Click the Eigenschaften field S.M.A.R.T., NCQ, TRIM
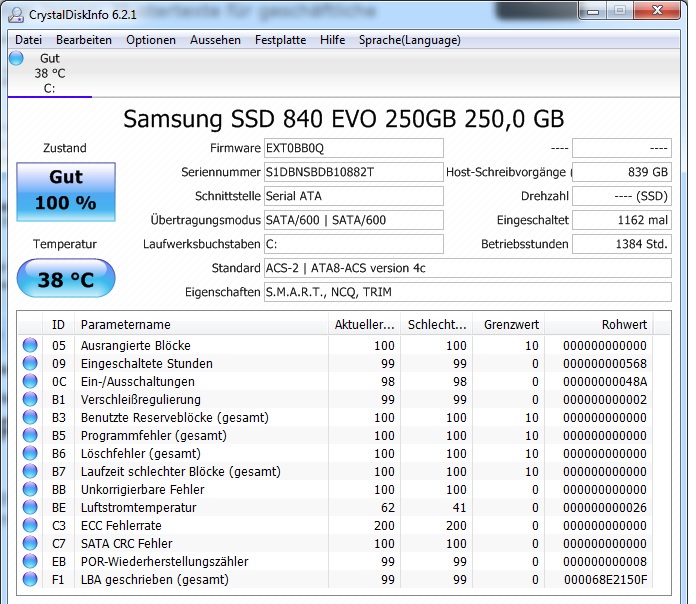 point(468,292)
